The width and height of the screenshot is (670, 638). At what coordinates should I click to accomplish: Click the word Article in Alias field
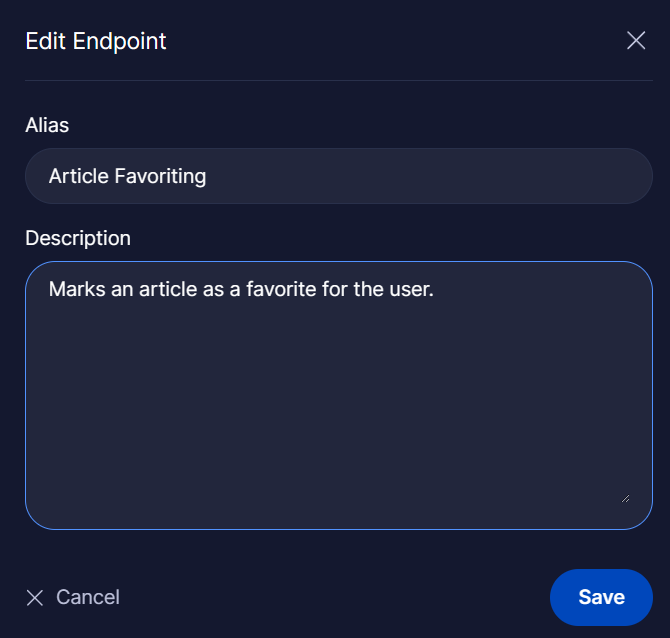point(78,177)
